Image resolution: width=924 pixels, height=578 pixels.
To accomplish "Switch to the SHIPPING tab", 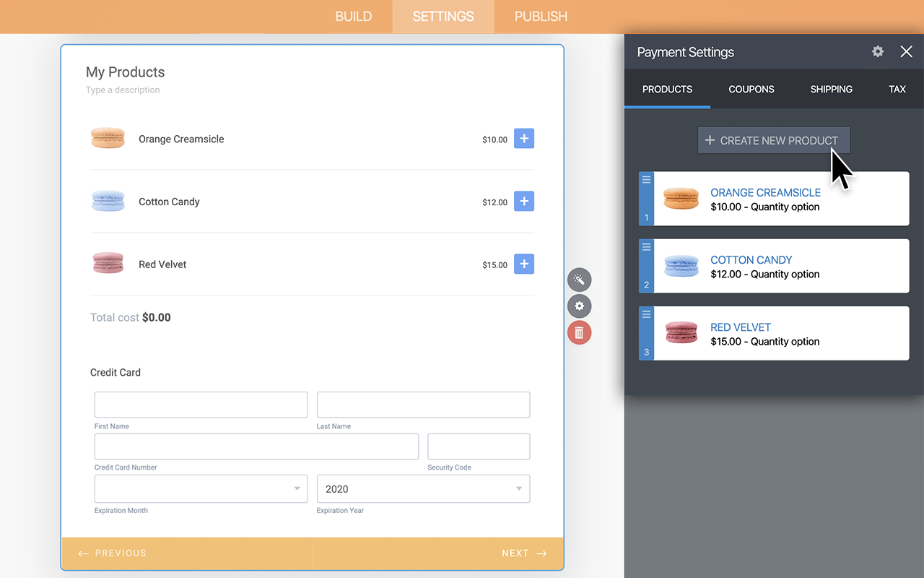I will [831, 89].
